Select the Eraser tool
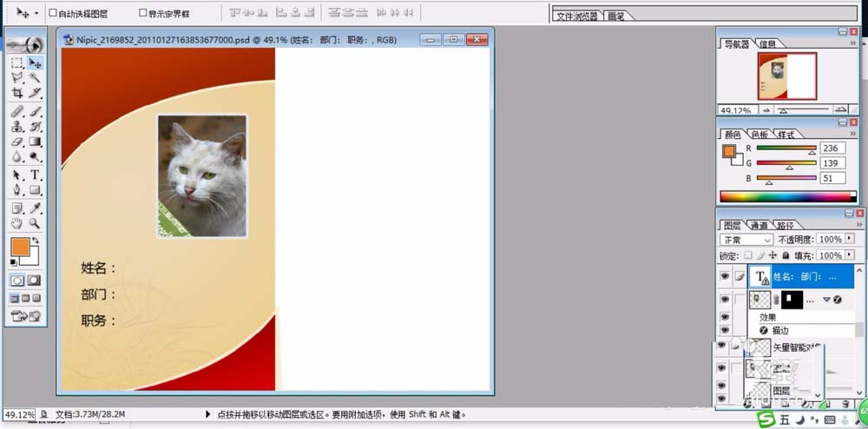 click(x=17, y=142)
